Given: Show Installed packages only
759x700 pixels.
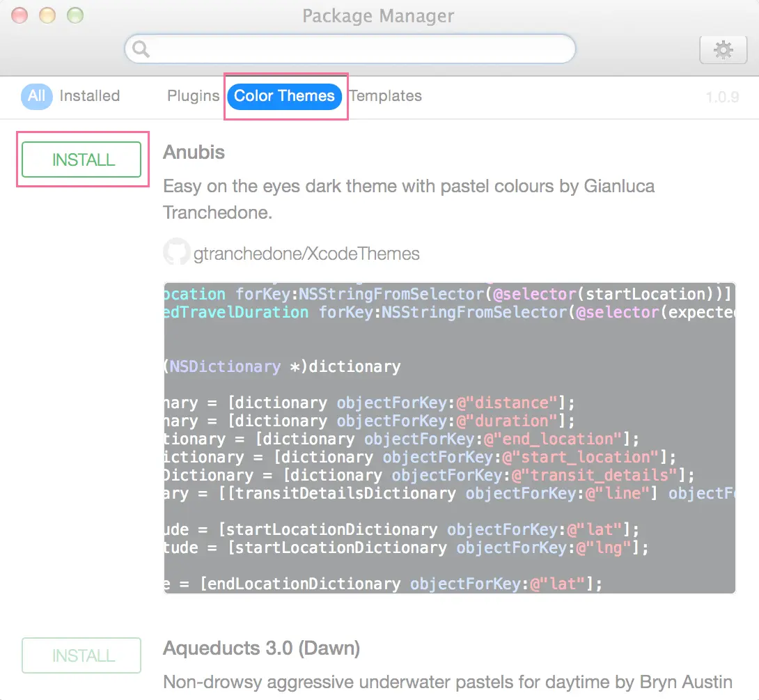Looking at the screenshot, I should coord(90,96).
